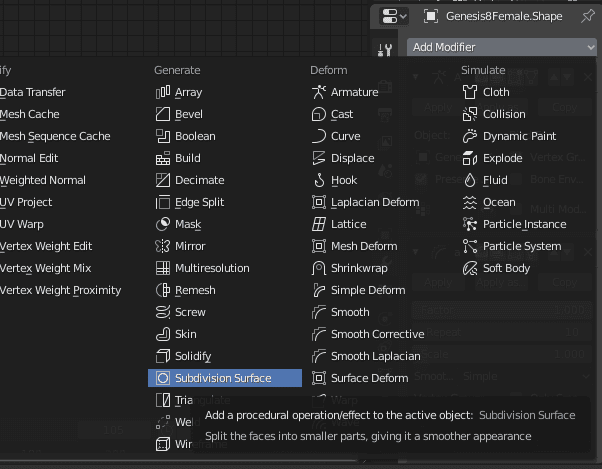602x469 pixels.
Task: Choose Data Transfer modifier
Action: tap(33, 92)
